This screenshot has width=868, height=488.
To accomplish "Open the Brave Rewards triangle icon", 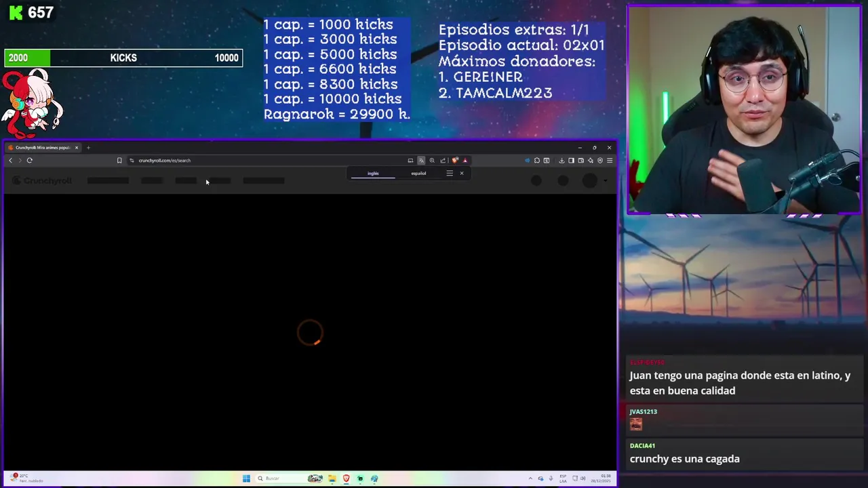I will (465, 161).
